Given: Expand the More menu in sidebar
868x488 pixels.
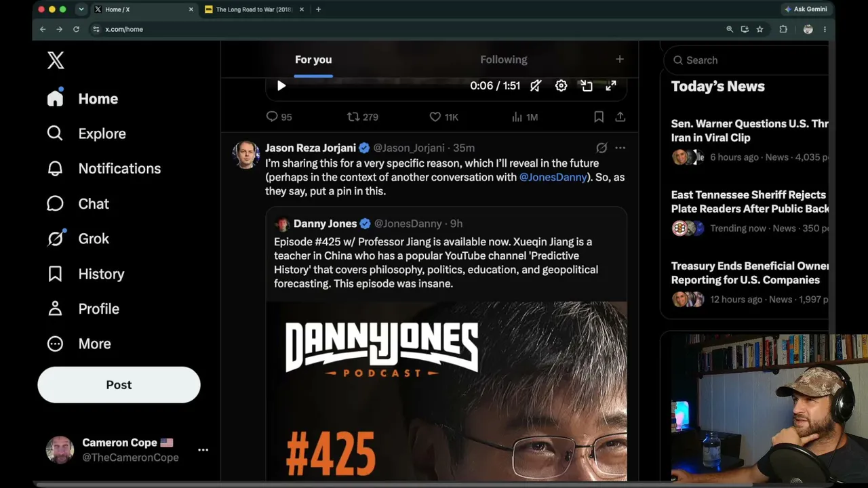Looking at the screenshot, I should tap(79, 344).
